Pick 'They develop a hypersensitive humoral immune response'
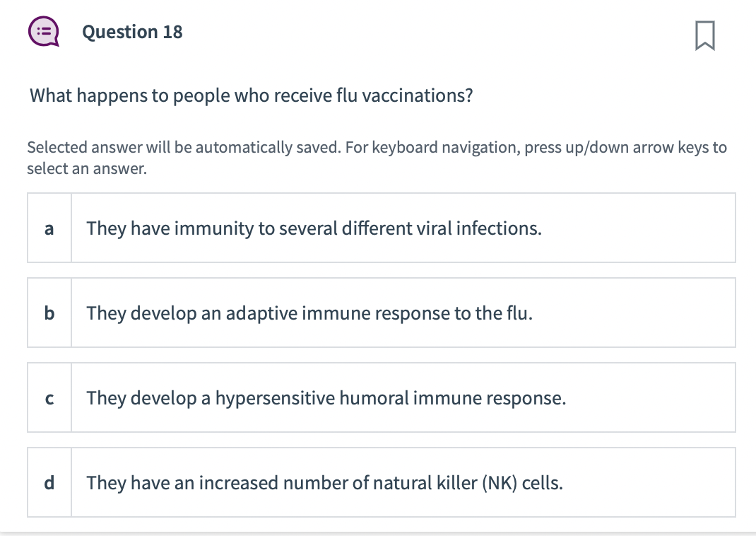 click(326, 398)
